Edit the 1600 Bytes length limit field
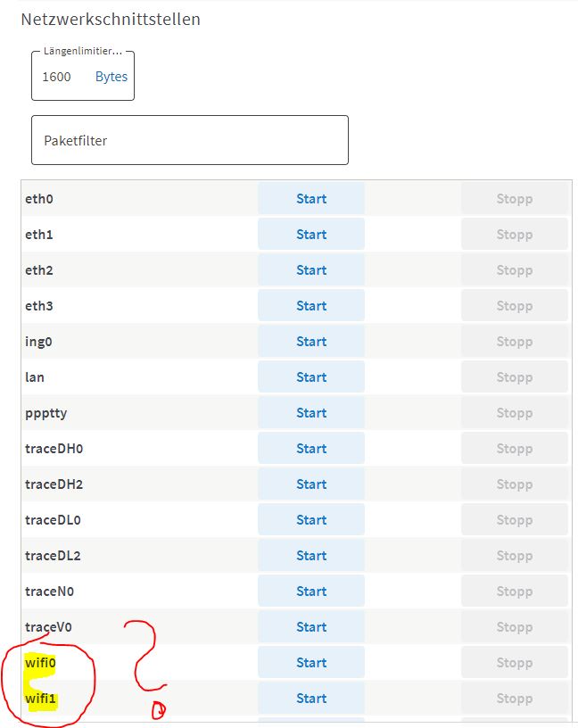This screenshot has width=578, height=728. point(83,77)
